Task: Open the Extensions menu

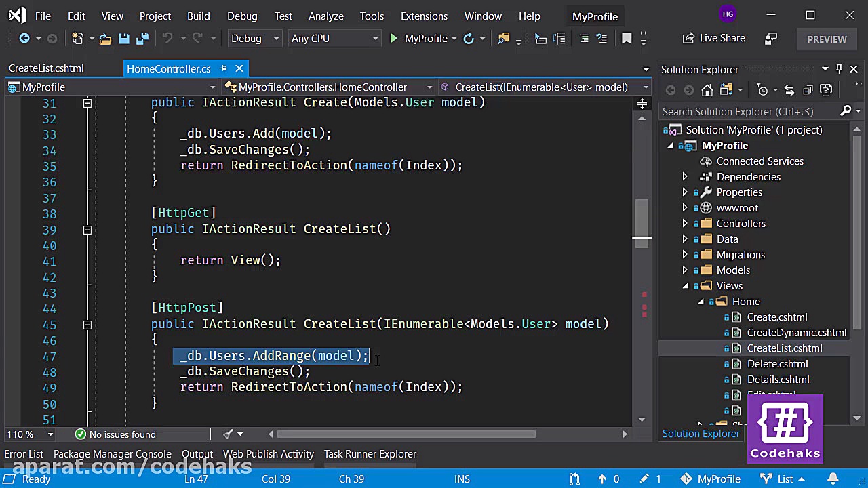Action: pyautogui.click(x=424, y=16)
